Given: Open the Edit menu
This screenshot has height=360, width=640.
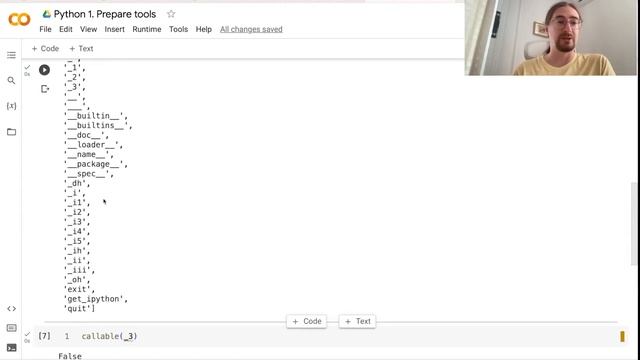Looking at the screenshot, I should pyautogui.click(x=66, y=29).
